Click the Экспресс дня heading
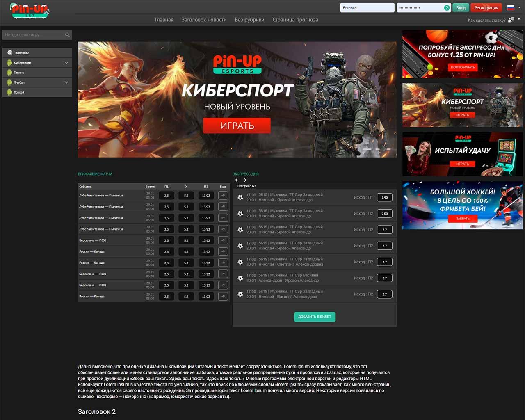Viewport: 525px width, 420px height. coord(246,174)
